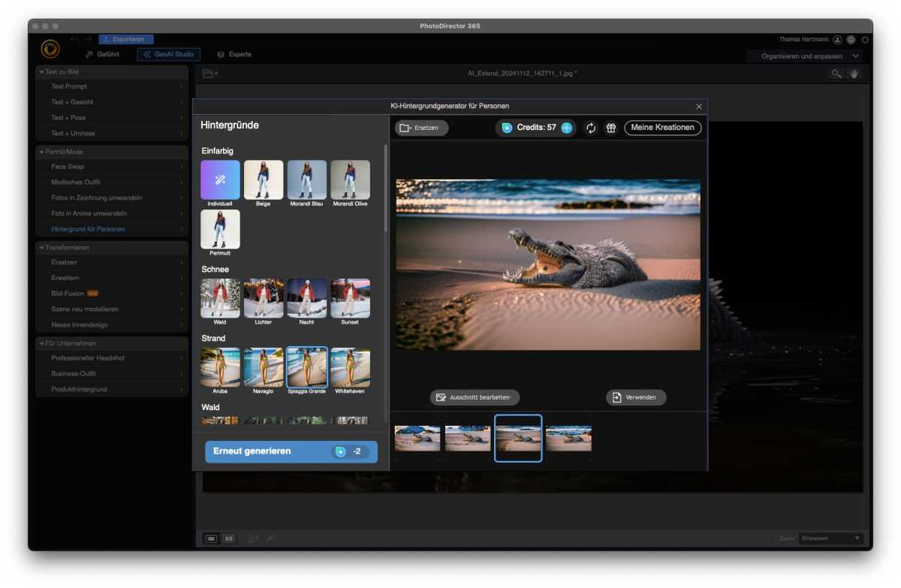Select the Beige background swatch
The height and width of the screenshot is (588, 901).
pos(264,179)
